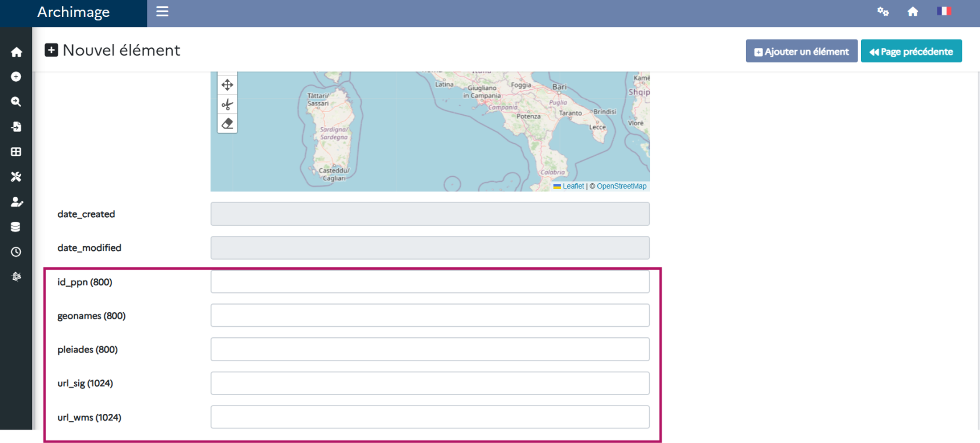Image resolution: width=980 pixels, height=443 pixels.
Task: Select the map drag-layers move tool
Action: click(228, 85)
